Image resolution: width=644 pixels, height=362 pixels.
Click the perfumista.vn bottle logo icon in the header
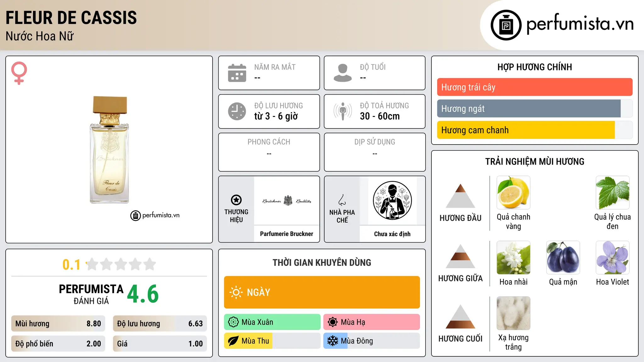coord(506,25)
